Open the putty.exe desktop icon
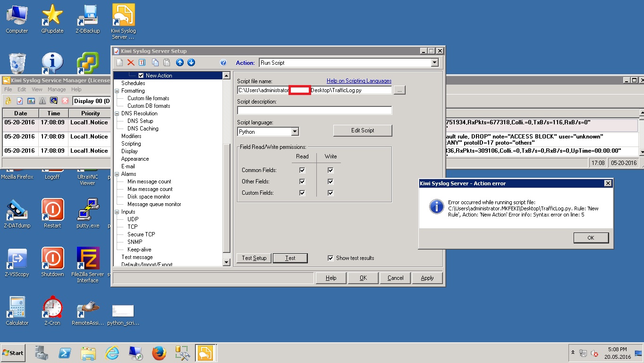644x363 pixels. click(x=88, y=214)
